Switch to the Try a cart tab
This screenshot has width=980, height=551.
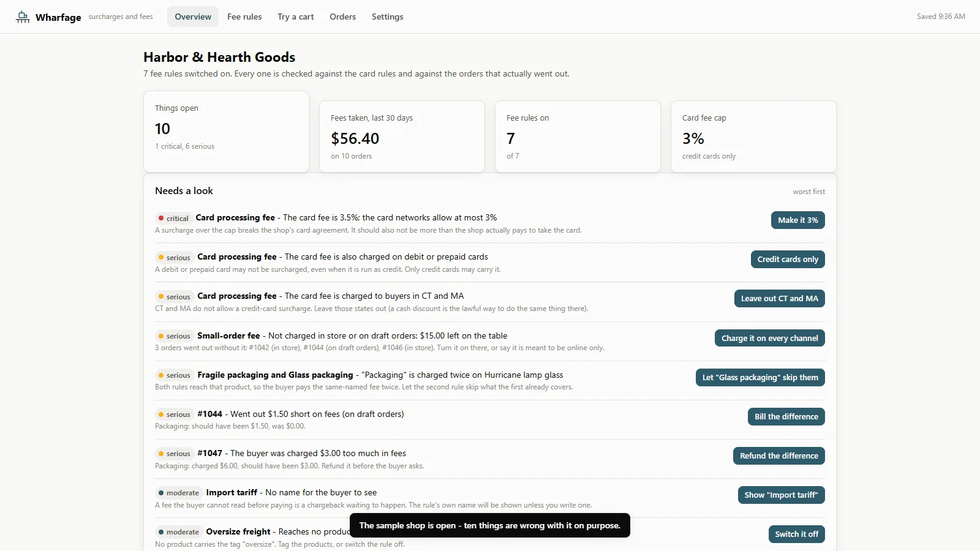coord(296,17)
